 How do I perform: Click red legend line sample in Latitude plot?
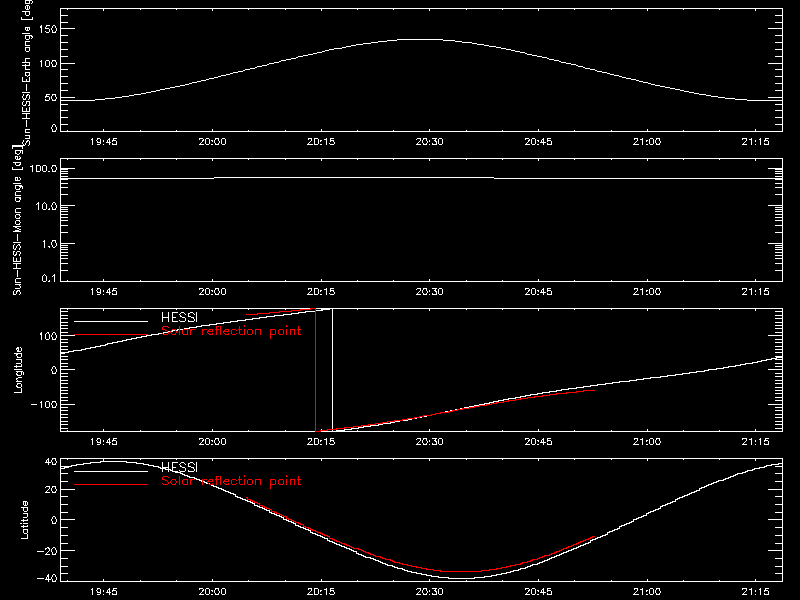click(x=111, y=485)
